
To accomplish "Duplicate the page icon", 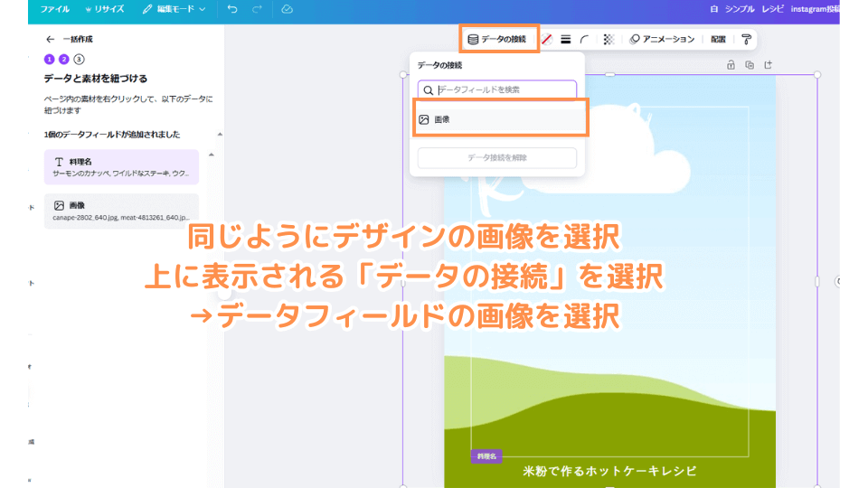I will tap(750, 65).
